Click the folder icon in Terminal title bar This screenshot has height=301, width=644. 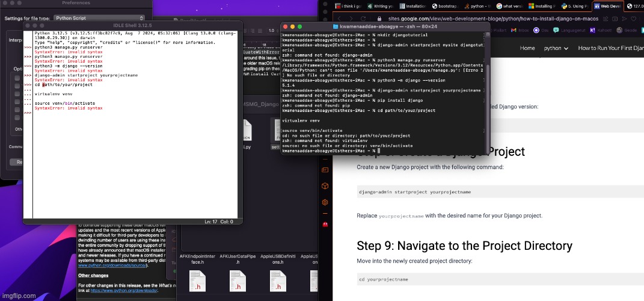point(336,26)
